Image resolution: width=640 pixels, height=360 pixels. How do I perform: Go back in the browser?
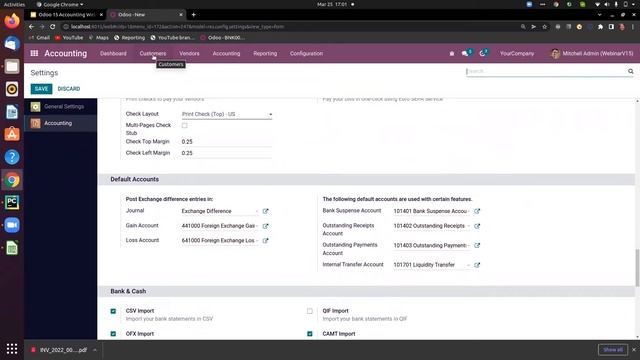[x=31, y=27]
